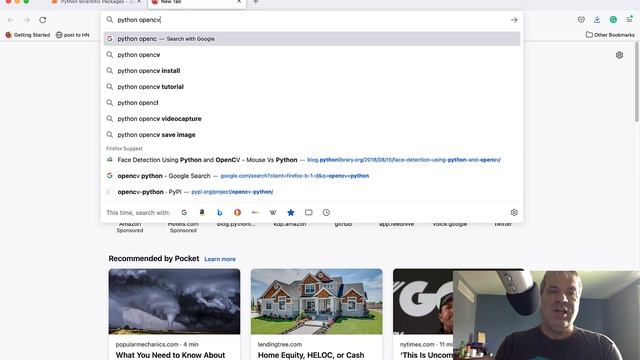The width and height of the screenshot is (640, 360).
Task: Search in Bookmarks star shortcut
Action: tap(291, 213)
